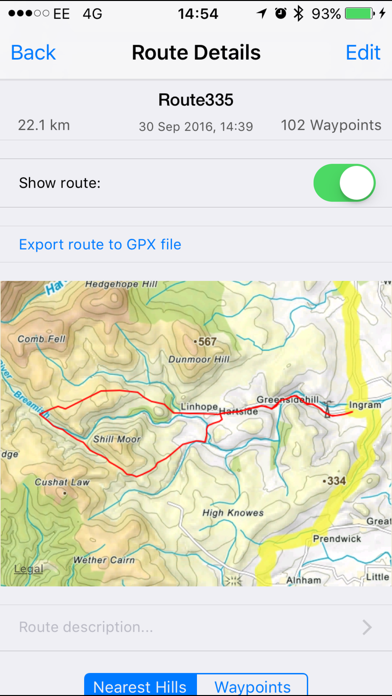Select the Route335 title

[x=196, y=100]
